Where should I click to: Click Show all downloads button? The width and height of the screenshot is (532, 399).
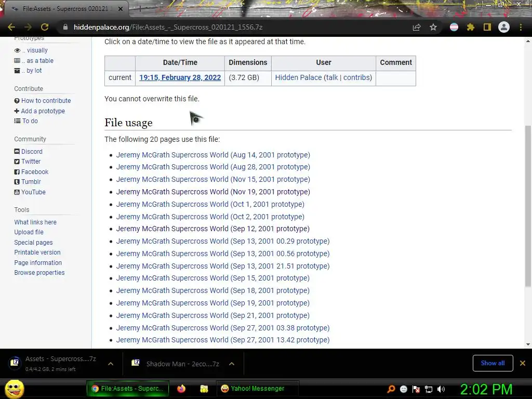coord(493,363)
